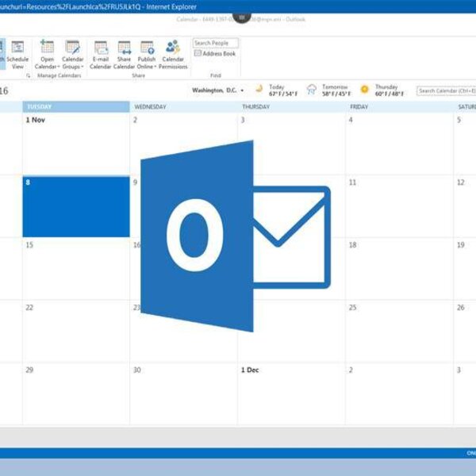Open the Arrange group dialog launcher
The height and width of the screenshot is (476, 476).
(x=29, y=75)
